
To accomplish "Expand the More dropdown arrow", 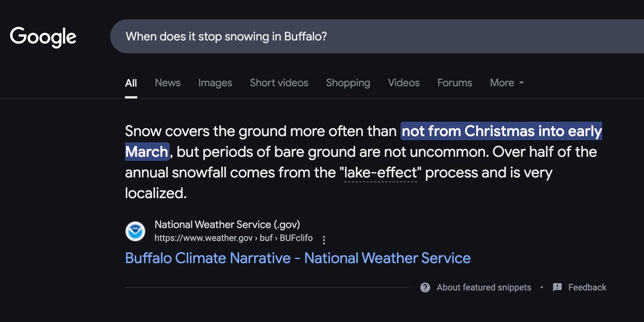I will [x=521, y=83].
